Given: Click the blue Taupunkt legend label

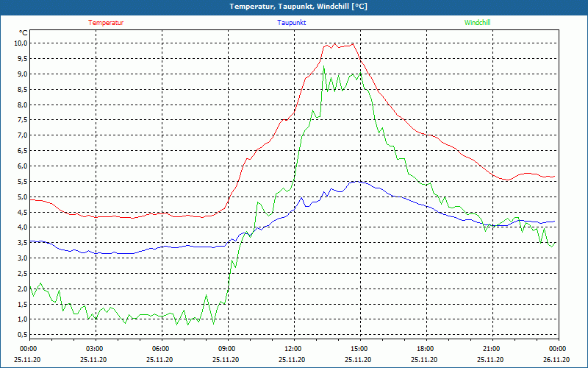Looking at the screenshot, I should pyautogui.click(x=292, y=23).
